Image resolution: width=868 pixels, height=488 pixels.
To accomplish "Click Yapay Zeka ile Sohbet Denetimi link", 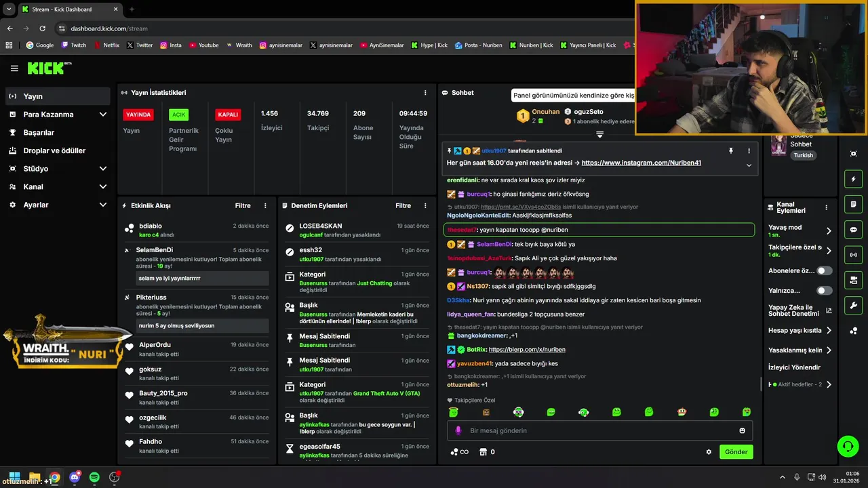I will pyautogui.click(x=800, y=310).
